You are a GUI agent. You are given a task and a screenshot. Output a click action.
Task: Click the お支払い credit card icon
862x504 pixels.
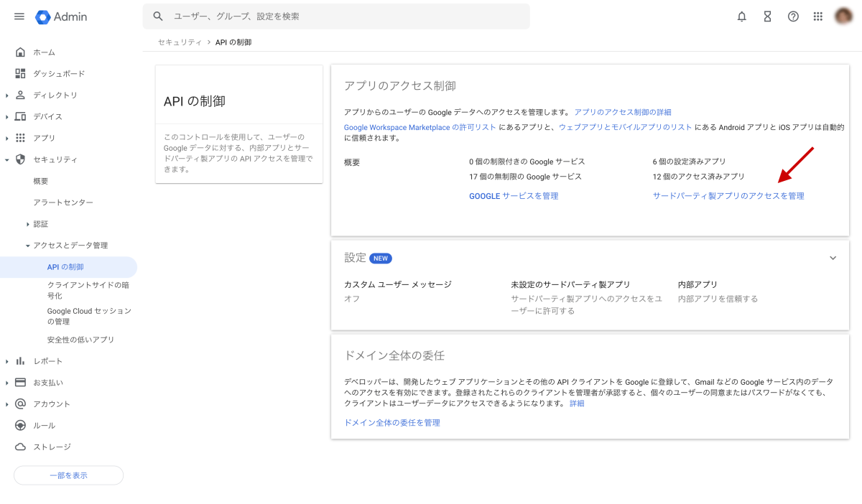coord(20,383)
